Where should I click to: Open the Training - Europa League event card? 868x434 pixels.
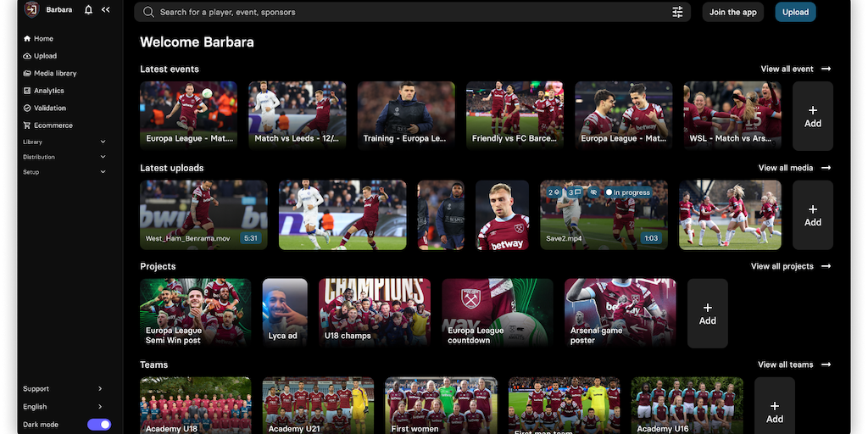pyautogui.click(x=406, y=115)
